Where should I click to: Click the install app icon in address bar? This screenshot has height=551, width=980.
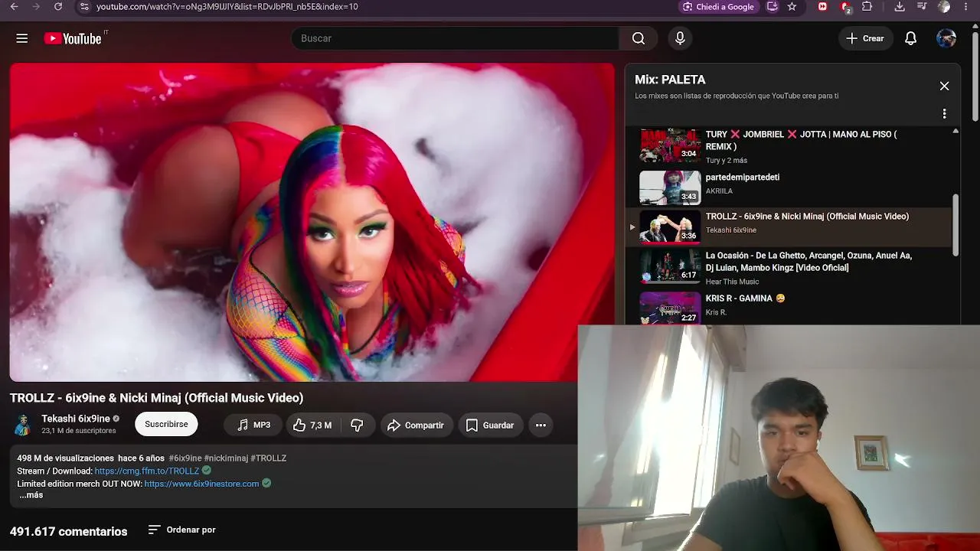coord(772,7)
